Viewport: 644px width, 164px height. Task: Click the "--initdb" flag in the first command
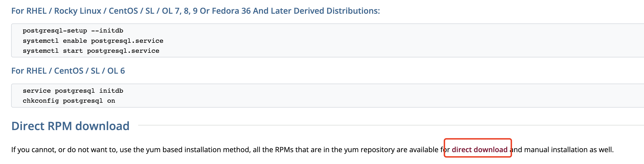point(107,31)
